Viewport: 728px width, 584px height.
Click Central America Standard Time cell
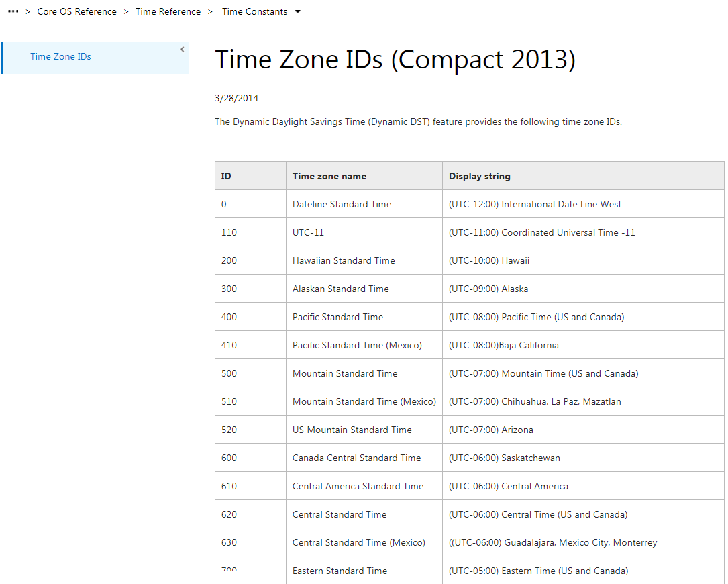coord(358,486)
